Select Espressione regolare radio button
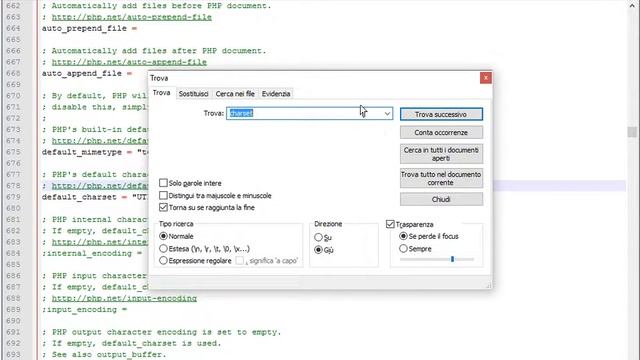 163,260
